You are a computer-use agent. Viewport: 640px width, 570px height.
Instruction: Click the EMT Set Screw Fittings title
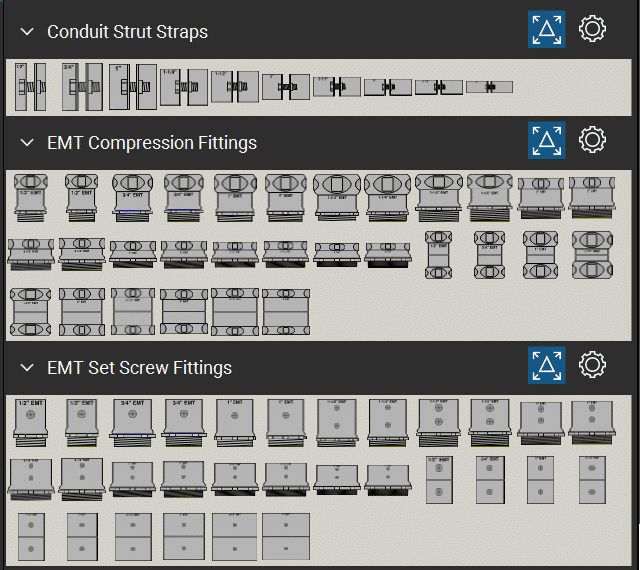[139, 368]
